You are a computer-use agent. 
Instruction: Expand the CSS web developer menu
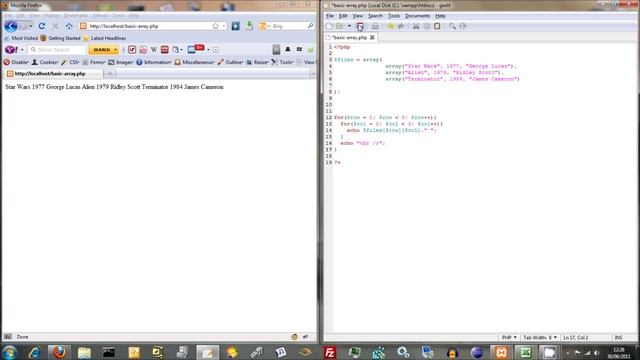tap(71, 62)
